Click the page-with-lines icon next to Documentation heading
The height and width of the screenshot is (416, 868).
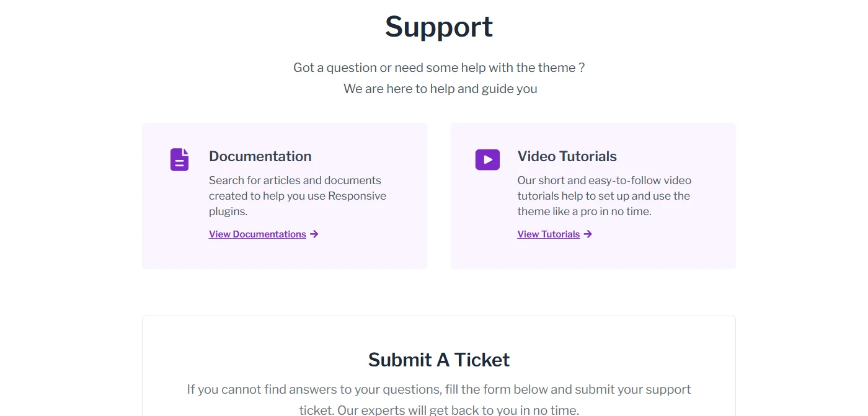tap(179, 159)
